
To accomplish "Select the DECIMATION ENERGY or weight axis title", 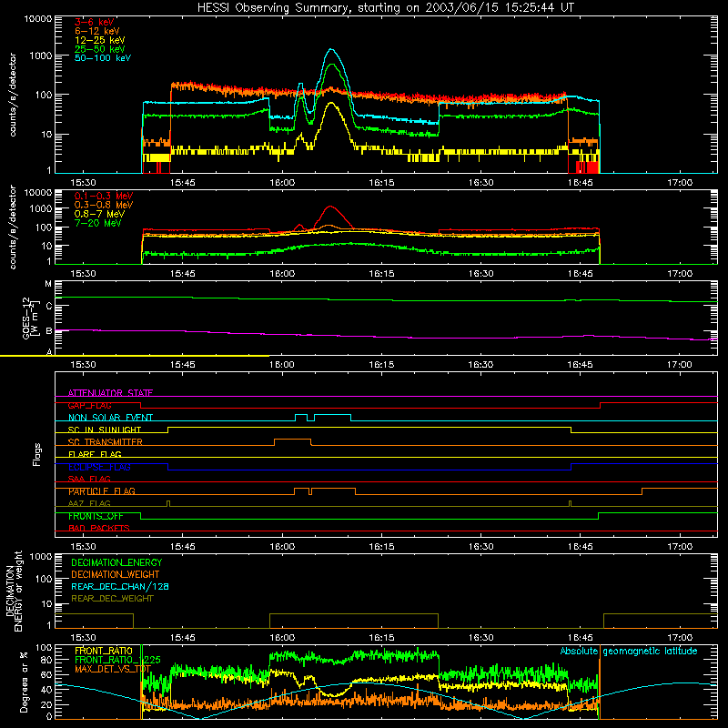I will [x=14, y=591].
